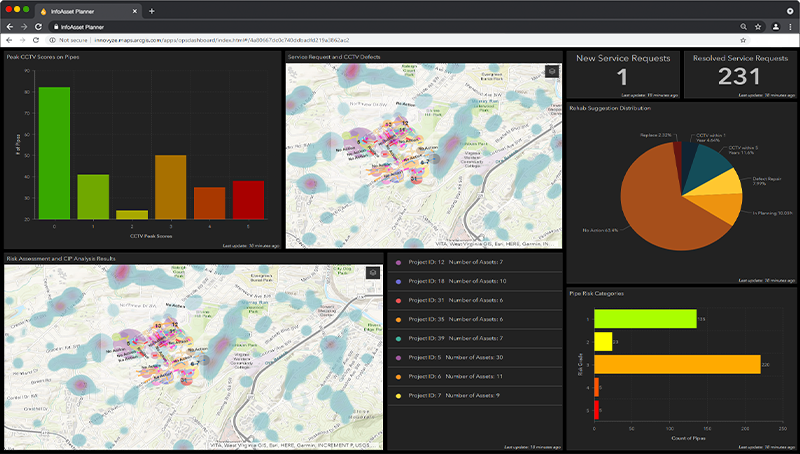The height and width of the screenshot is (454, 800).
Task: Open layers on Risk Assessment map
Action: coord(373,272)
